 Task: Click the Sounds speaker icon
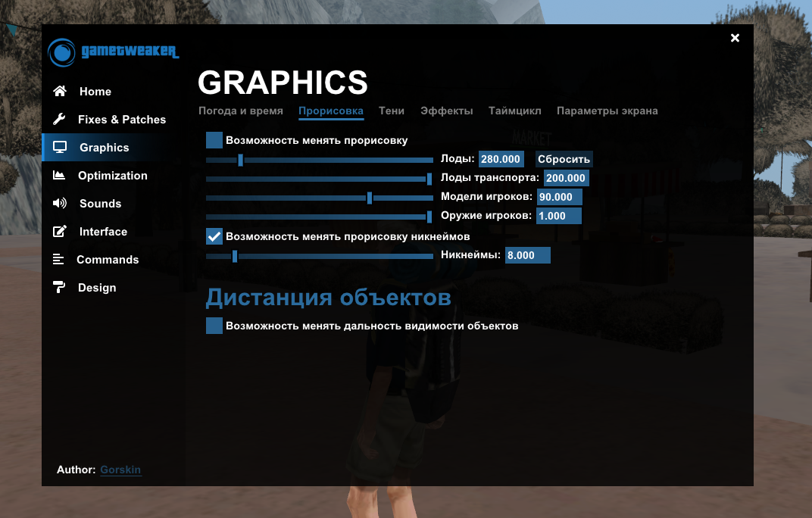pos(59,203)
